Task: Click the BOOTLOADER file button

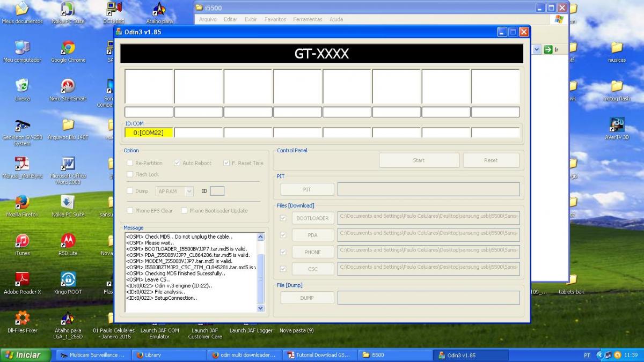Action: click(313, 218)
